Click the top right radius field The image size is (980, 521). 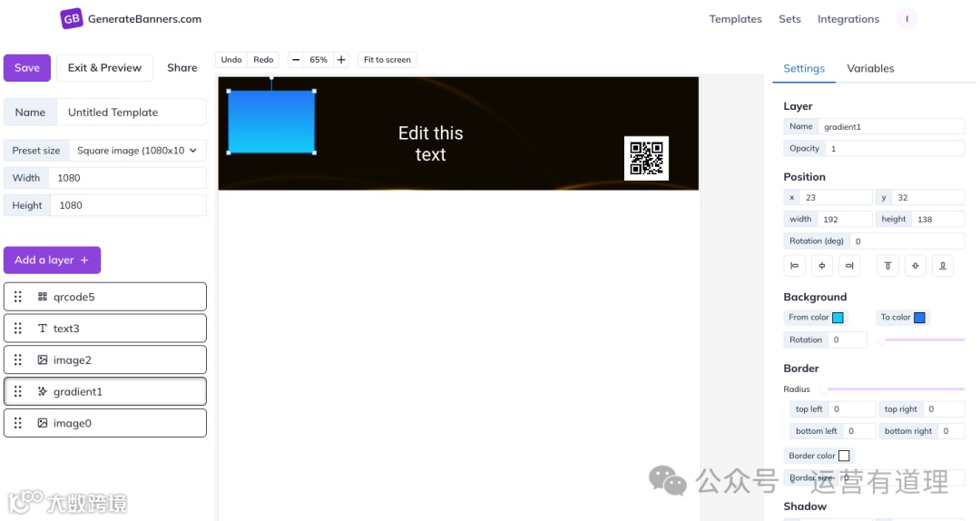tap(944, 409)
